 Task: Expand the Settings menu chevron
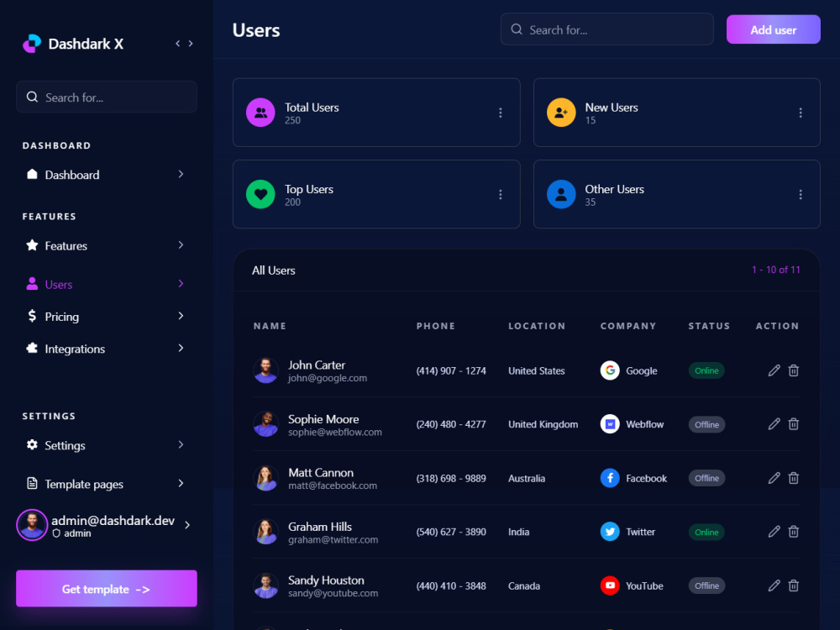click(x=181, y=444)
